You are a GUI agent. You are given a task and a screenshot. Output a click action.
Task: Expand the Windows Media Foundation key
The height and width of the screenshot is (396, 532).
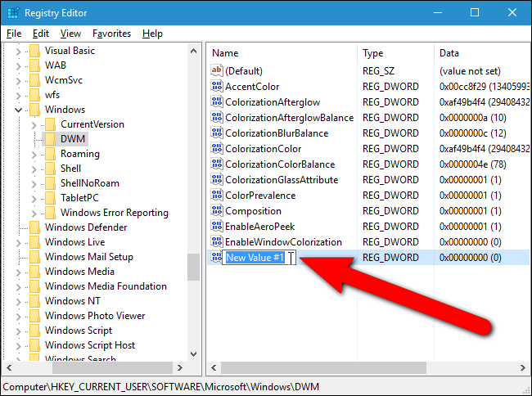point(18,287)
